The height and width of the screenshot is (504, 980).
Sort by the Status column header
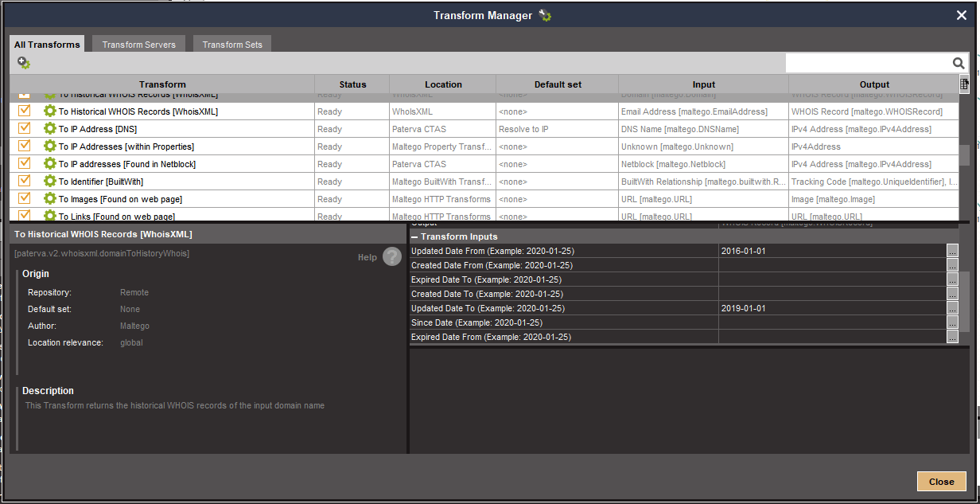coord(352,84)
